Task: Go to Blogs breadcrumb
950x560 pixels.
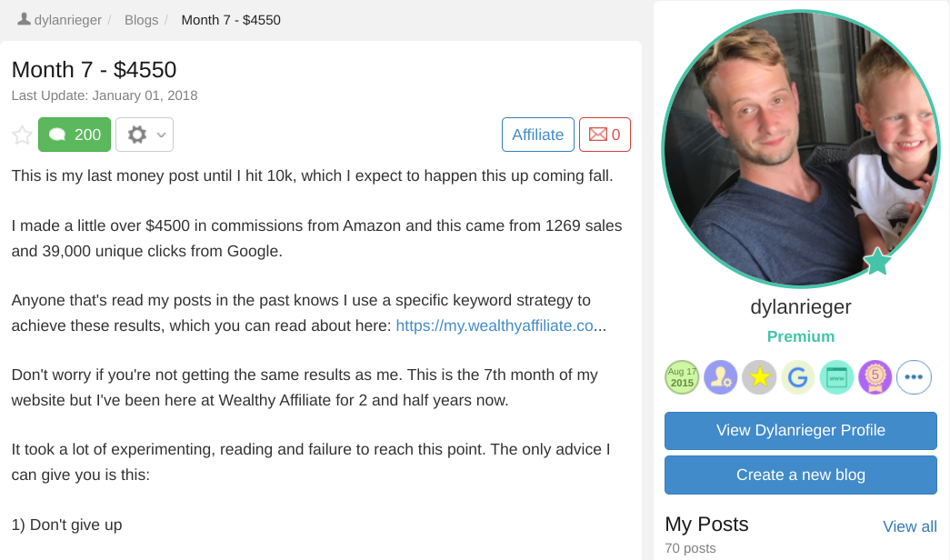Action: coord(141,20)
